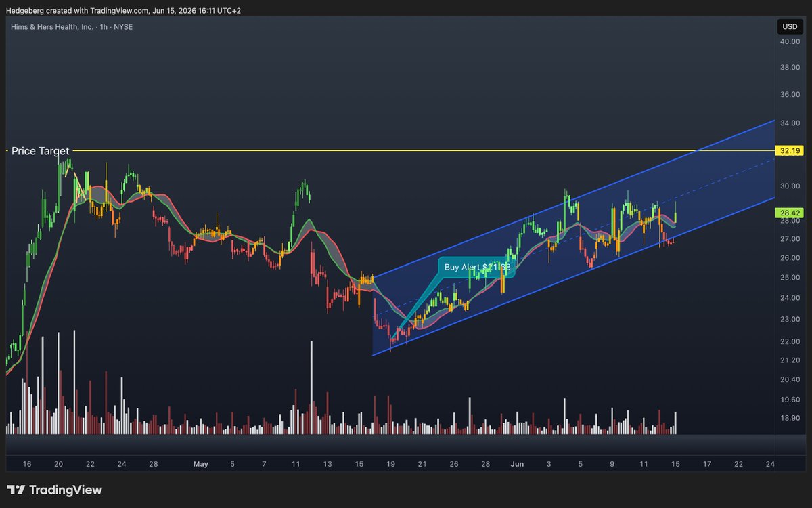Click the 25.00 price axis label
Screen dimensions: 812x508
point(790,278)
